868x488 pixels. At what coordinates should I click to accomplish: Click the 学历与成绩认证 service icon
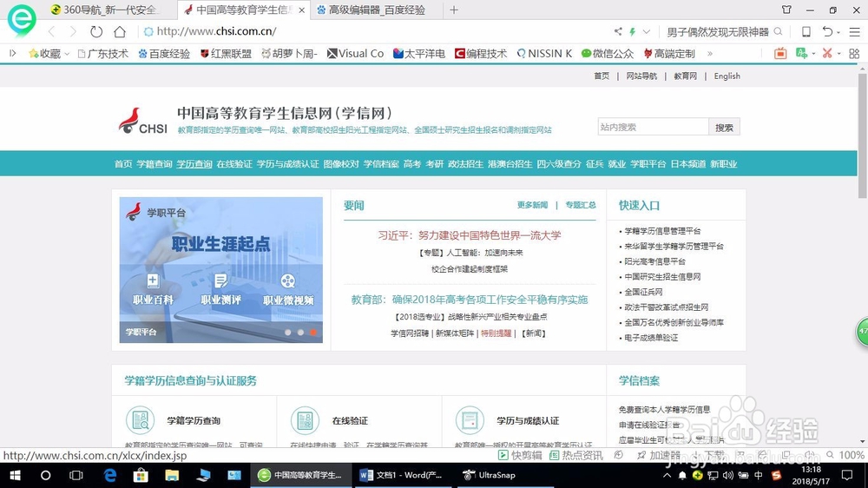click(x=470, y=420)
